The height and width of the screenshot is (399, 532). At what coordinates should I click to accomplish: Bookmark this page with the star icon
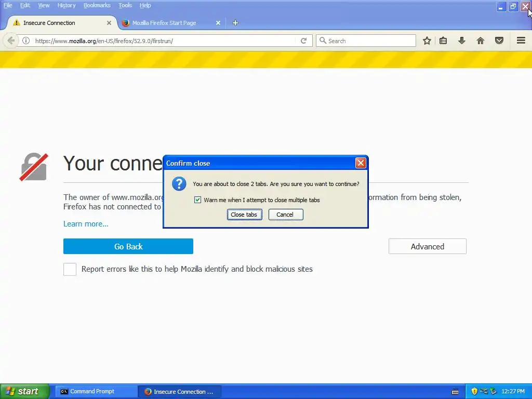pyautogui.click(x=427, y=41)
